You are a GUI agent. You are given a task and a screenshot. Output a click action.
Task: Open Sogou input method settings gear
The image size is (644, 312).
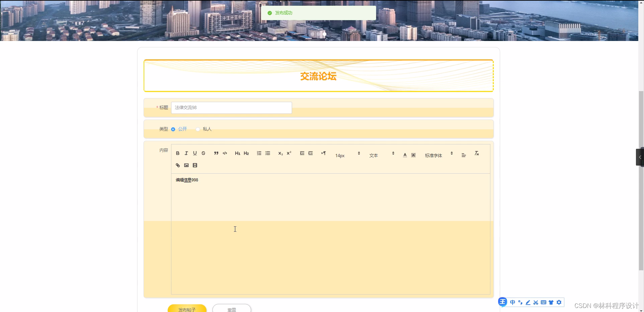[x=559, y=302]
